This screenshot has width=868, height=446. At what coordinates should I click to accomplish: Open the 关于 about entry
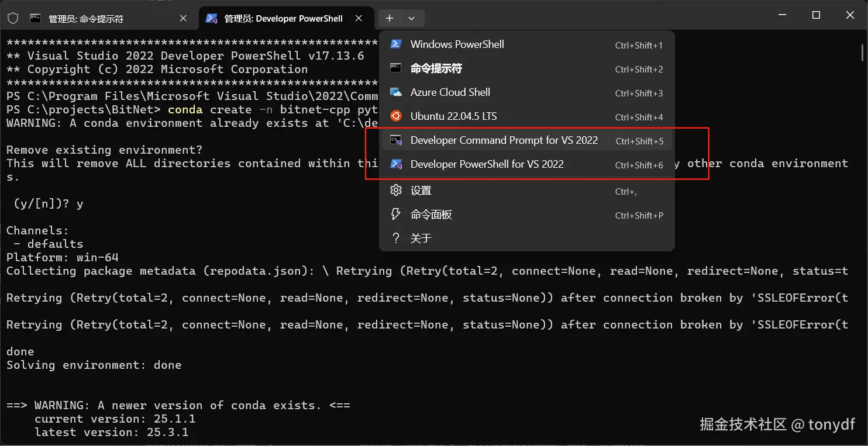coord(526,238)
